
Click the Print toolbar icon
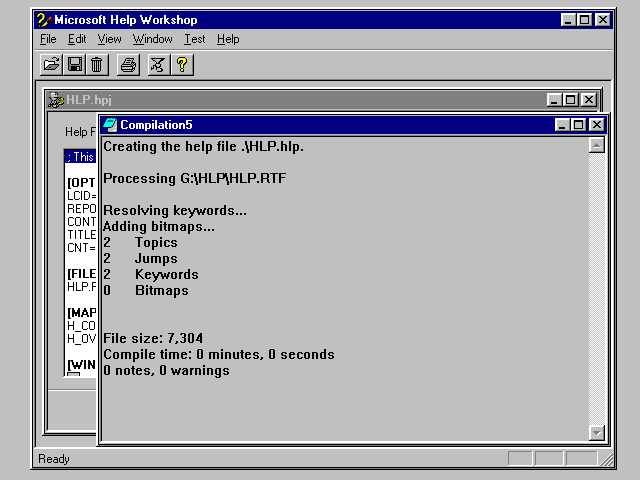128,65
